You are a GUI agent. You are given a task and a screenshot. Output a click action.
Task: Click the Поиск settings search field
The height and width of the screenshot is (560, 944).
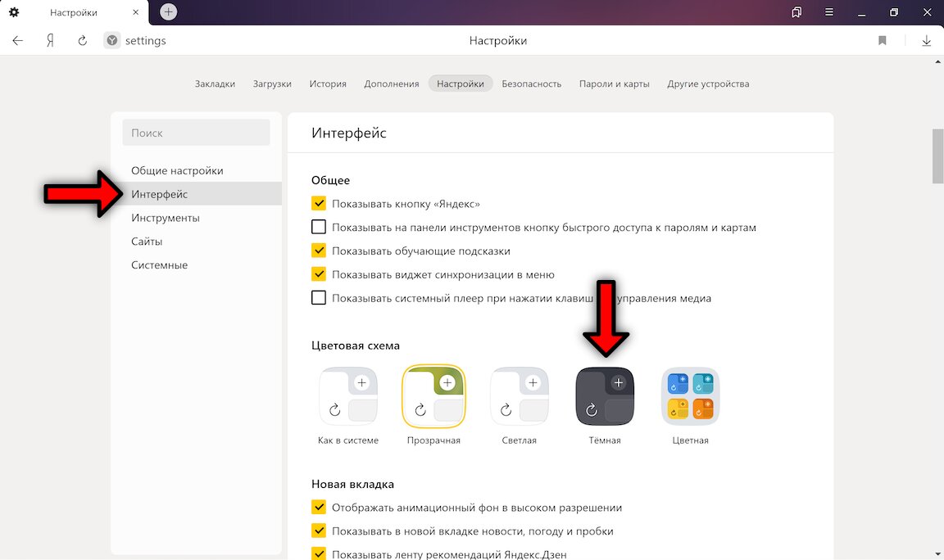pyautogui.click(x=197, y=133)
